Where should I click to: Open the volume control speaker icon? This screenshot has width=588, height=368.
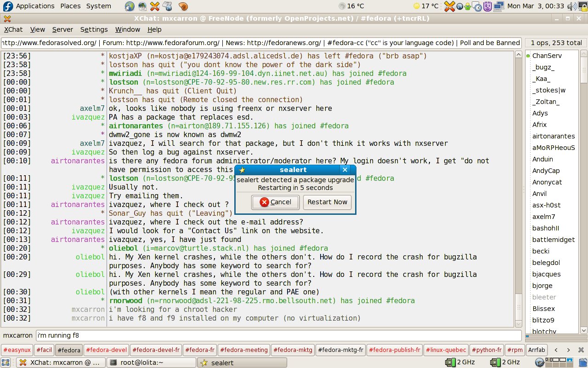571,6
